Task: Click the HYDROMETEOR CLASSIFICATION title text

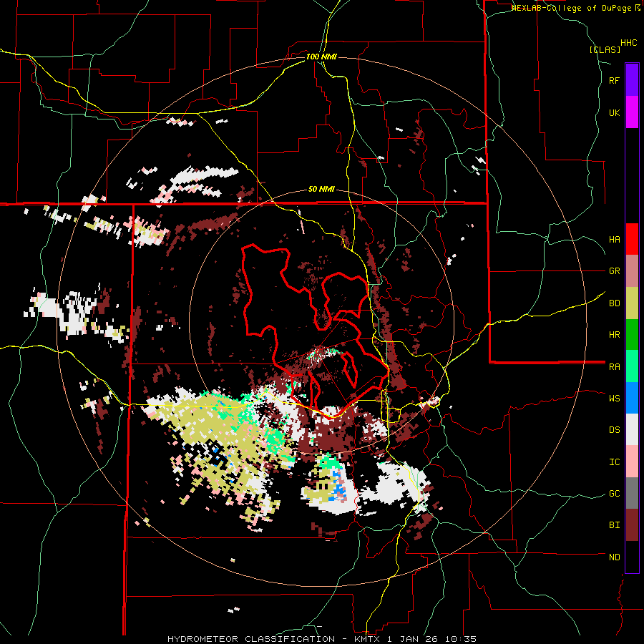Action: point(251,639)
